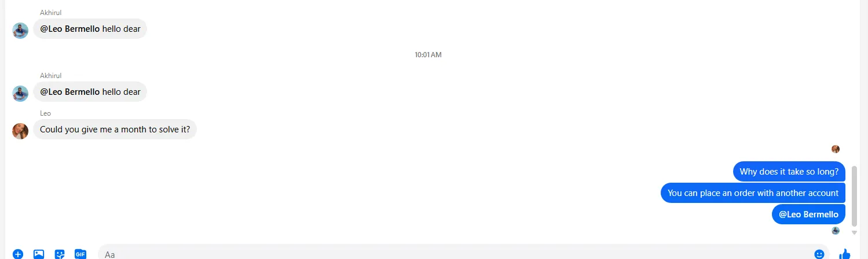Click the read receipt avatar below last message
868x259 pixels.
tap(836, 231)
